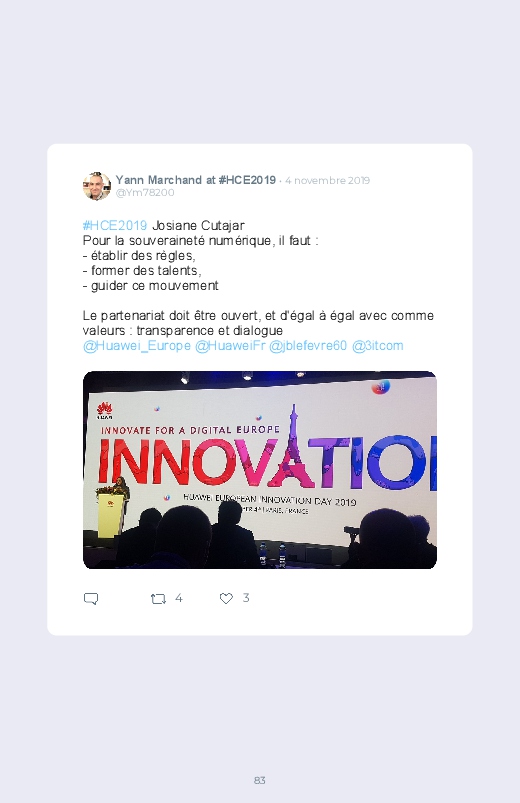The height and width of the screenshot is (803, 520).
Task: Click the Huawei logo in the photo
Action: pos(105,410)
